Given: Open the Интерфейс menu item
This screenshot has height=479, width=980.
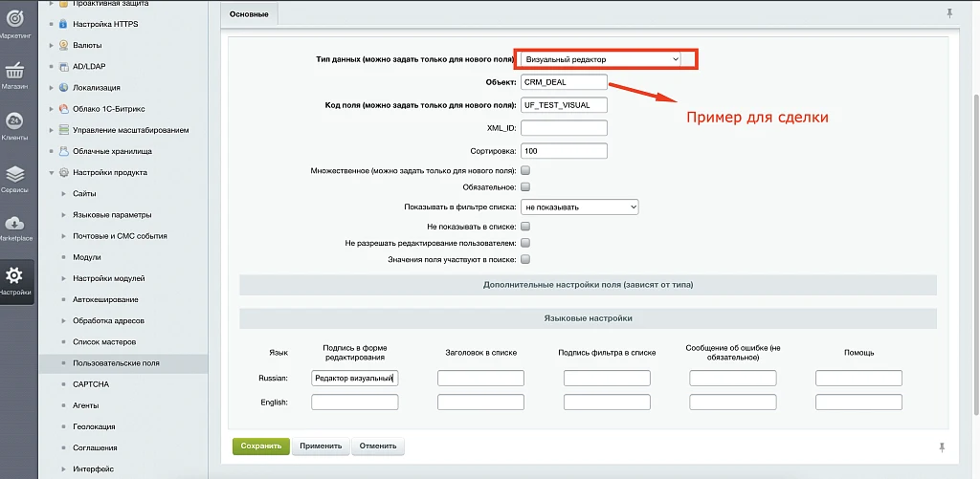Looking at the screenshot, I should (93, 469).
